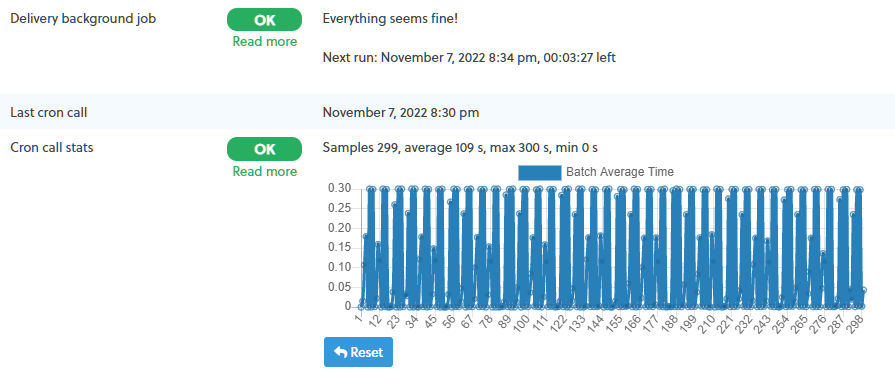Screen dimensions: 895x374
Task: Click the OK badge for Cron call stats
Action: pyautogui.click(x=264, y=149)
